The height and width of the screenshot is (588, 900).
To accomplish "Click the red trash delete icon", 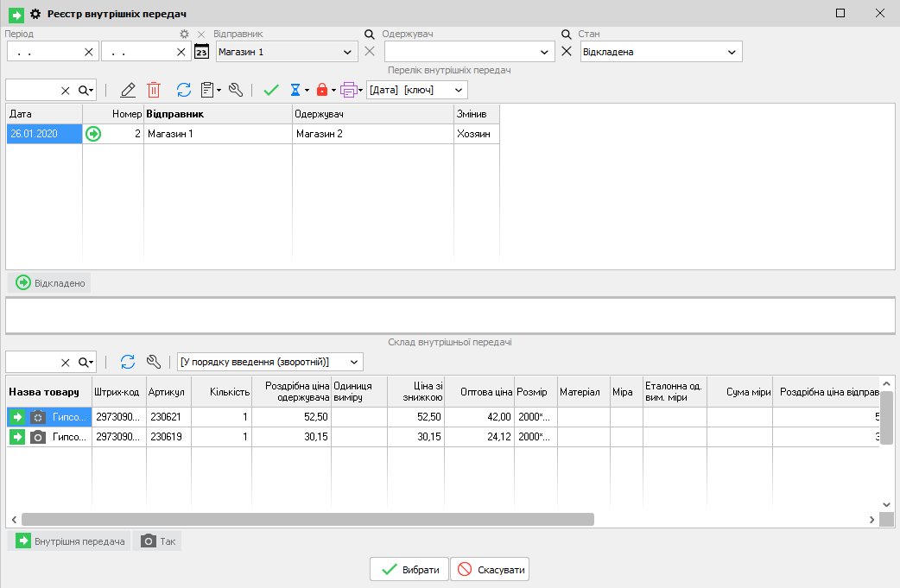I will 154,90.
